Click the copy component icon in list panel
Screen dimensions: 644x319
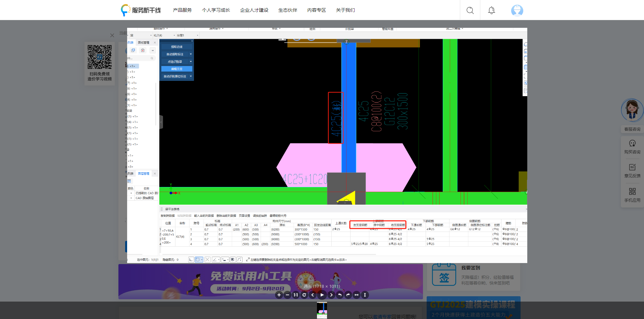[133, 50]
